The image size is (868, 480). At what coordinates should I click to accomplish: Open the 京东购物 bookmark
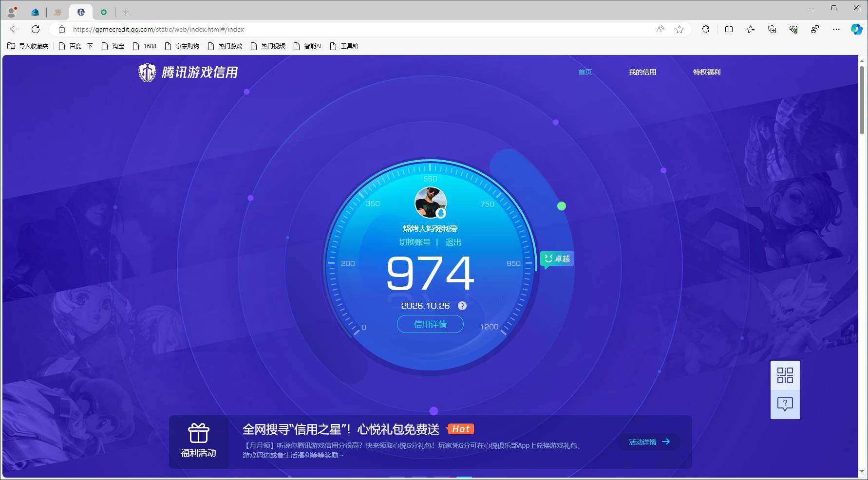(182, 46)
